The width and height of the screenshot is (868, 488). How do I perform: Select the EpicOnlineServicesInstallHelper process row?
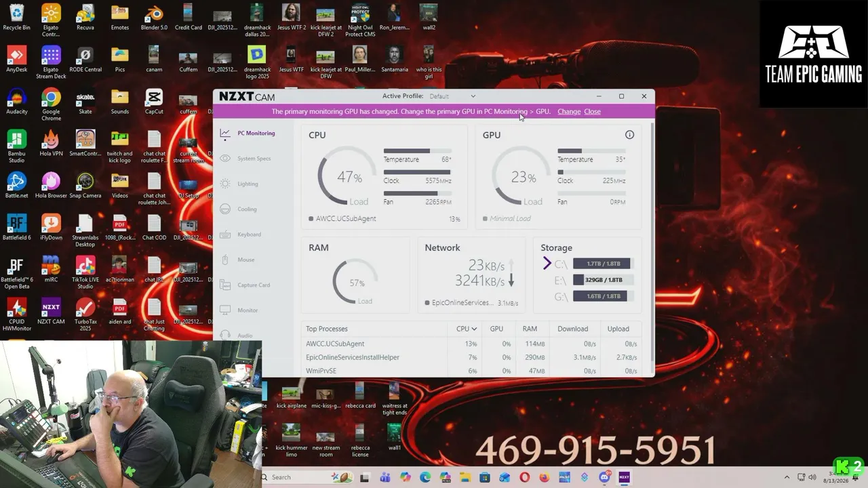pos(471,357)
